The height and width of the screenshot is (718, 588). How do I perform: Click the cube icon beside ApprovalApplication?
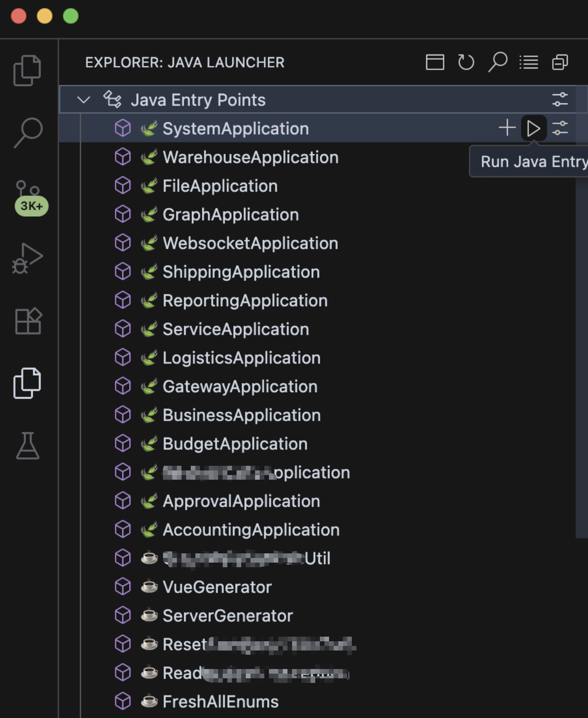coord(123,501)
